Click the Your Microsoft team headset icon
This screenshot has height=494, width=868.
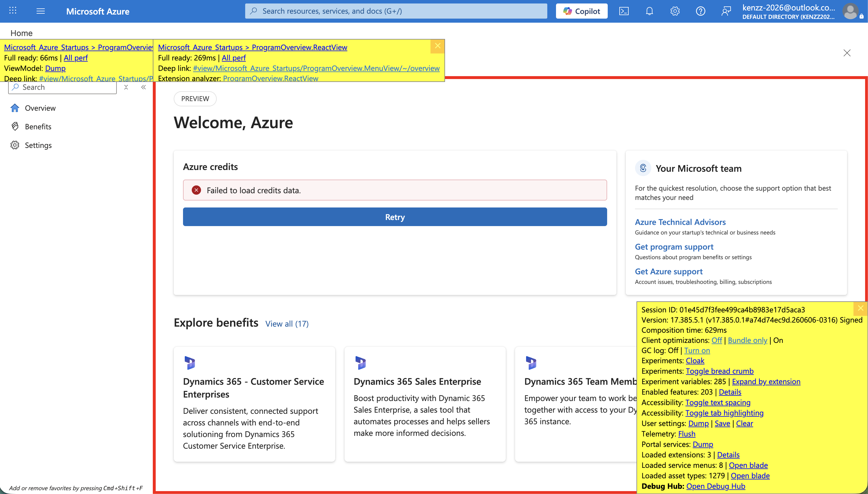(643, 168)
